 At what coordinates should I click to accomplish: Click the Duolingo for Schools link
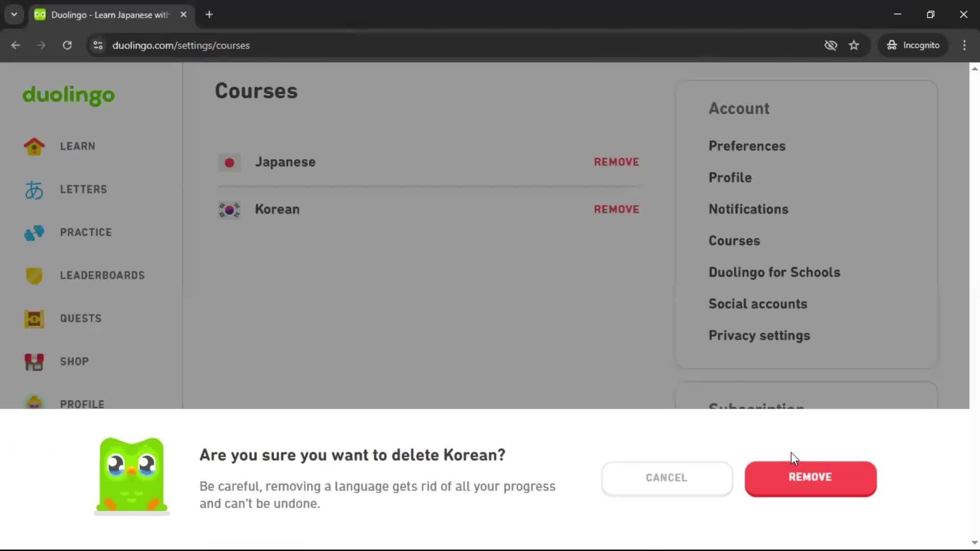(774, 272)
